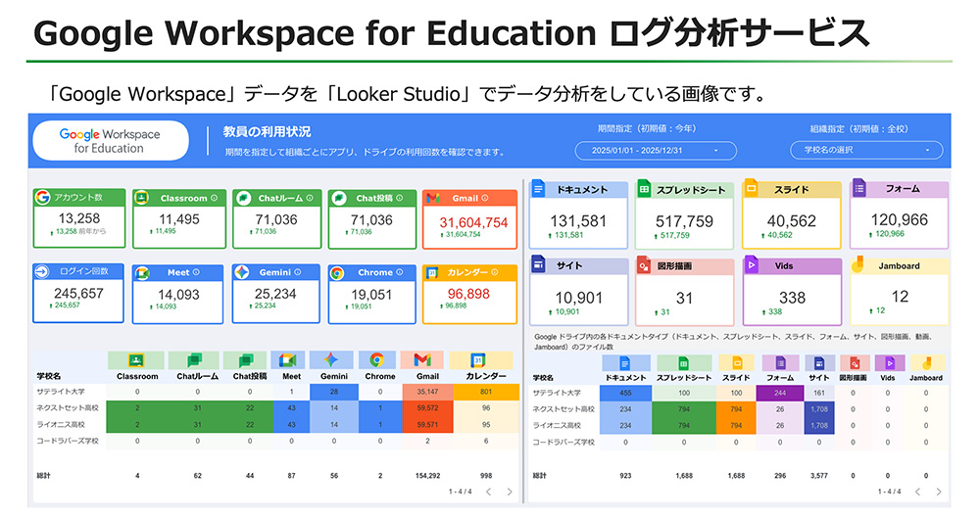Click the スプレッドシート icon on the spreadsheet scorecard
This screenshot has width=980, height=518.
645,189
